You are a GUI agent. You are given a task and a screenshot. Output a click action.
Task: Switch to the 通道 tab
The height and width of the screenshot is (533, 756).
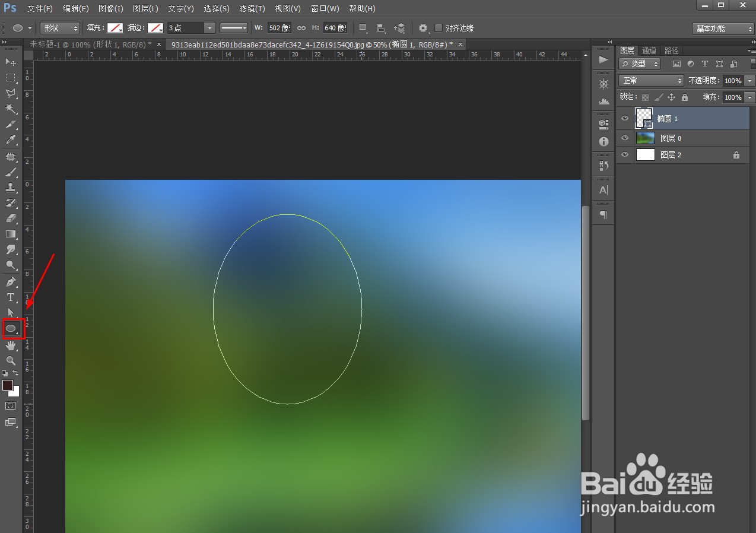pos(649,50)
